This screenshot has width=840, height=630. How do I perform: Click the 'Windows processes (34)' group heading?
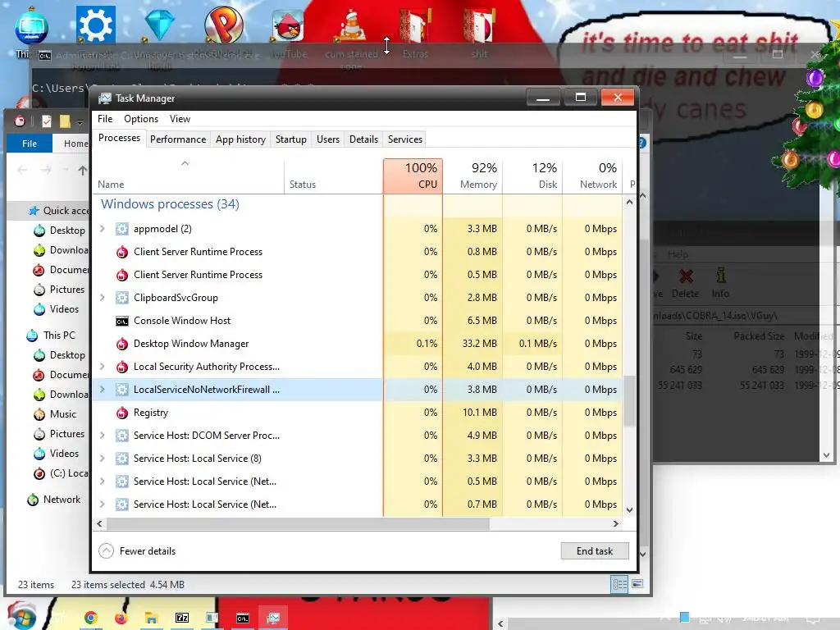171,204
